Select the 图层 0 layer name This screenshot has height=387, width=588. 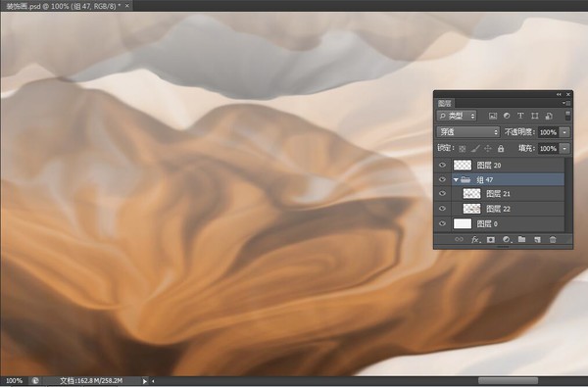coord(487,224)
